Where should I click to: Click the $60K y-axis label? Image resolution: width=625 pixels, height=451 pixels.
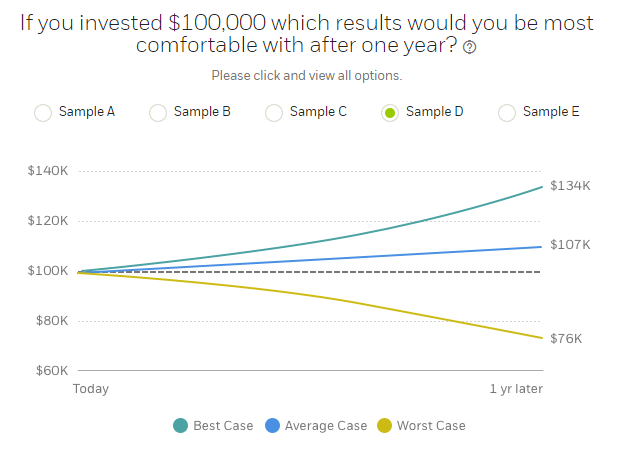tap(50, 371)
